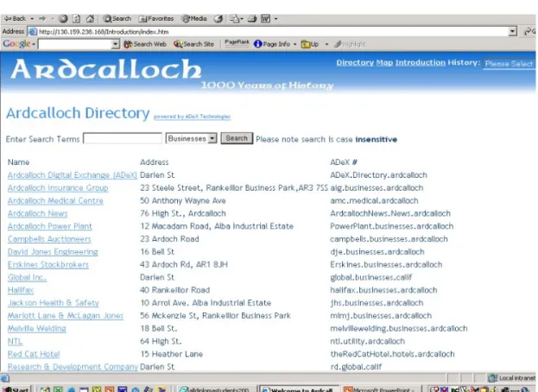The width and height of the screenshot is (538, 392).
Task: Expand the Back button history arrow
Action: click(x=32, y=18)
